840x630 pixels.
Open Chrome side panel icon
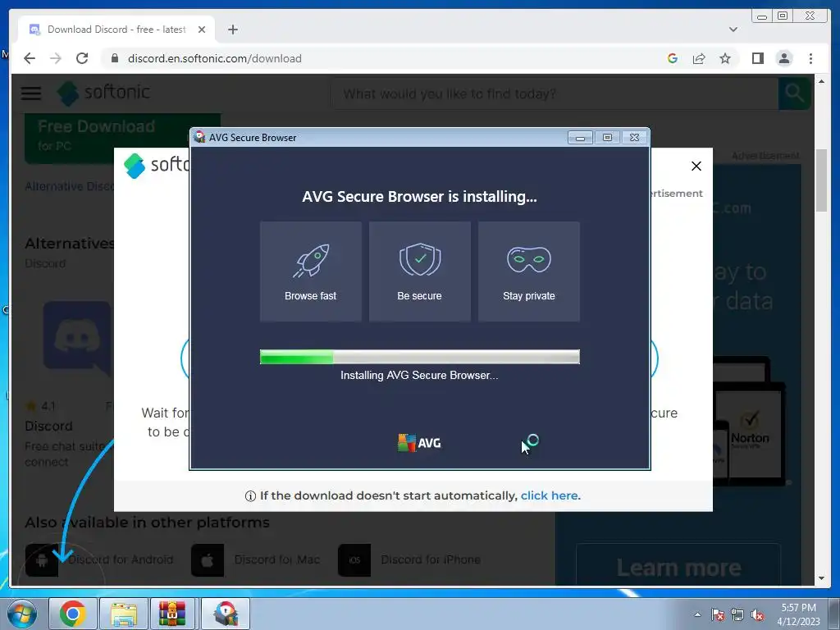coord(757,58)
